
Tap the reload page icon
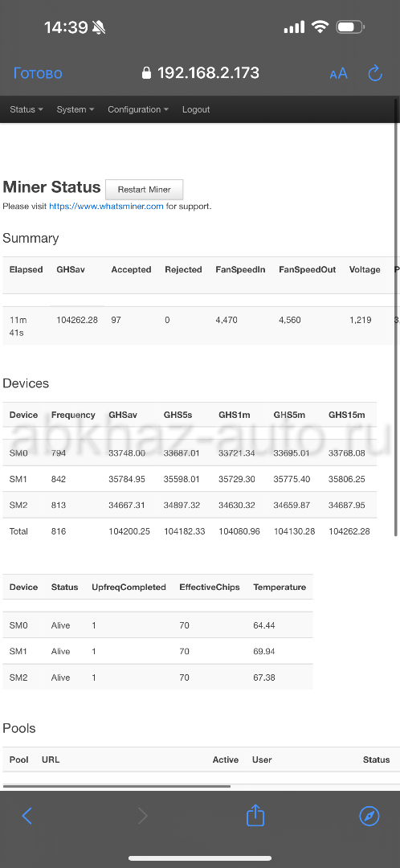(x=375, y=73)
